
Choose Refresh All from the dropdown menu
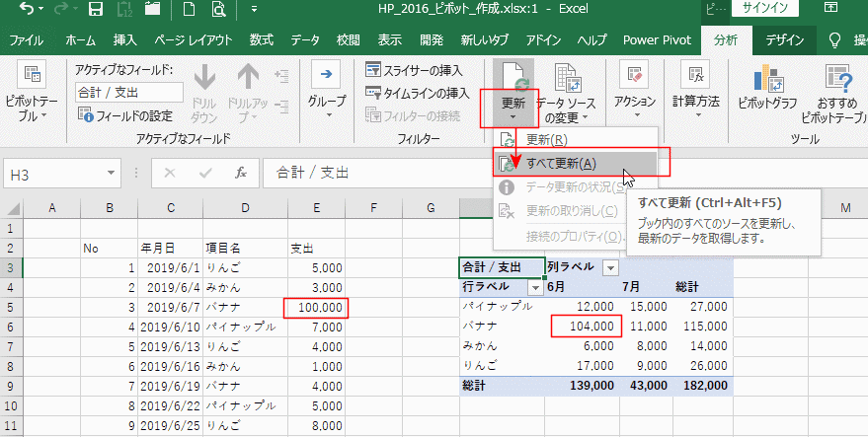[560, 164]
